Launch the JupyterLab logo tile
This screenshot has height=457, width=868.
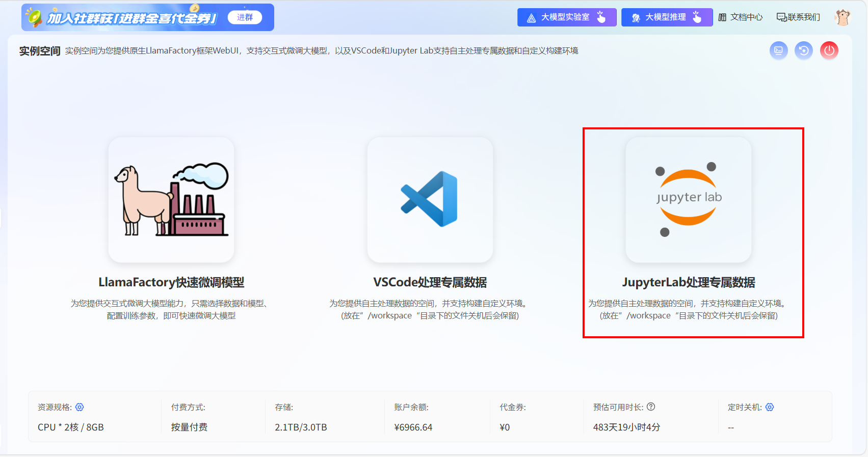(688, 200)
